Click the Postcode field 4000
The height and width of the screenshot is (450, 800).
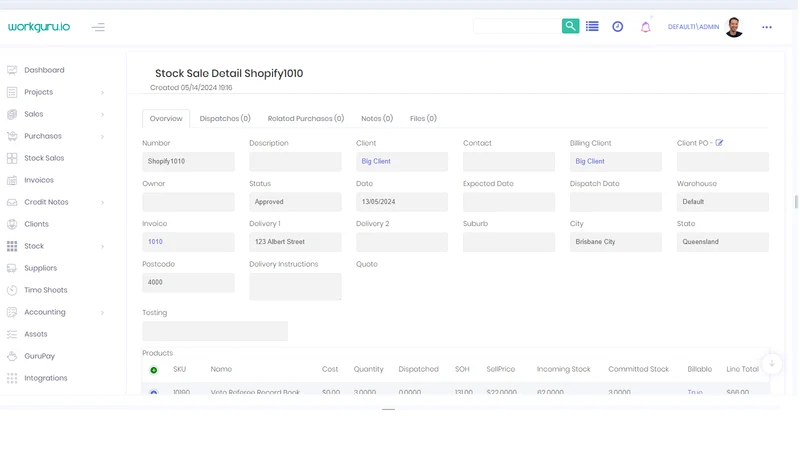click(188, 282)
